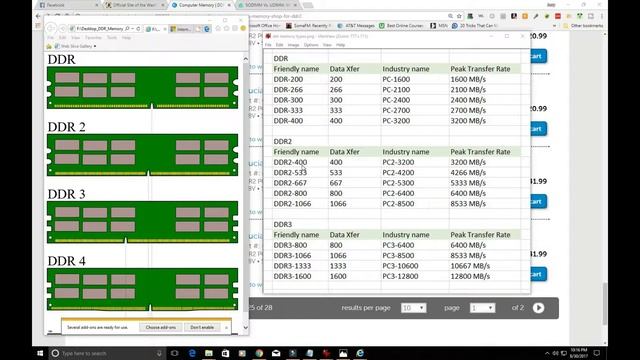Image resolution: width=640 pixels, height=360 pixels.
Task: Switch to the SODIMM vs UDIMM tab
Action: pos(267,5)
